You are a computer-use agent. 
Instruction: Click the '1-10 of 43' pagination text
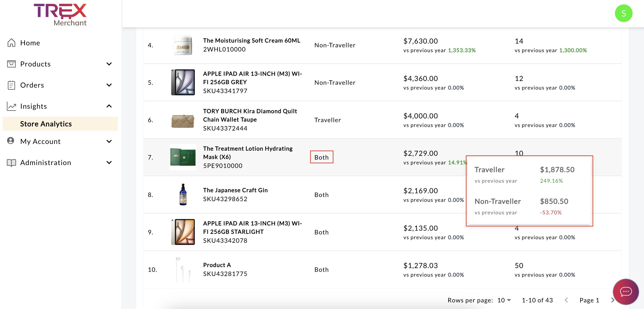(x=537, y=300)
